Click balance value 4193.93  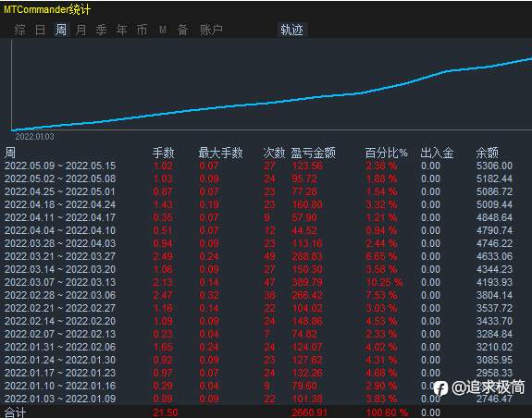pos(494,282)
